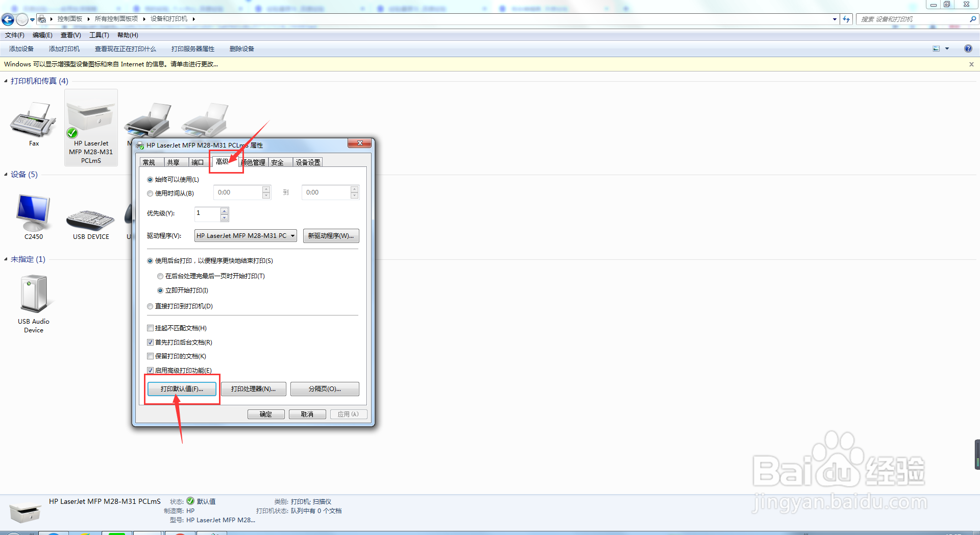The width and height of the screenshot is (980, 535).
Task: Open the view options dropdown arrow
Action: [947, 48]
